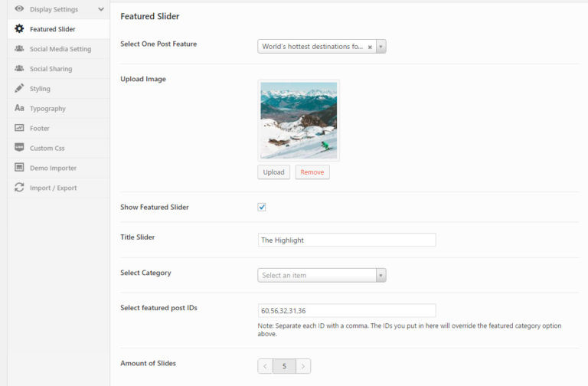Click the people icon beside Social Sharing
Screen dimensions: 588x386
click(x=19, y=68)
